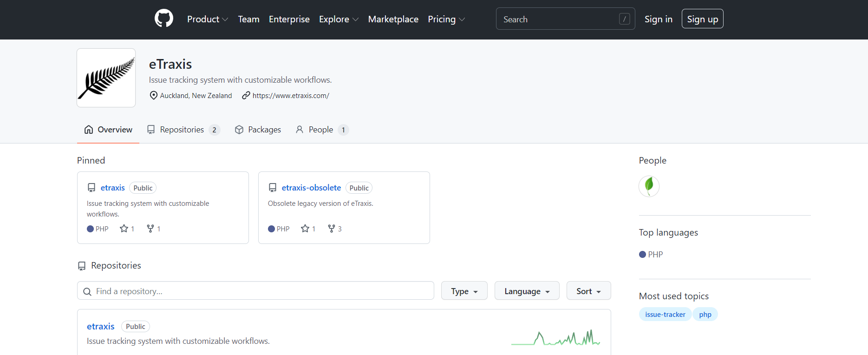Click the green leaf member avatar
This screenshot has height=355, width=868.
[649, 186]
